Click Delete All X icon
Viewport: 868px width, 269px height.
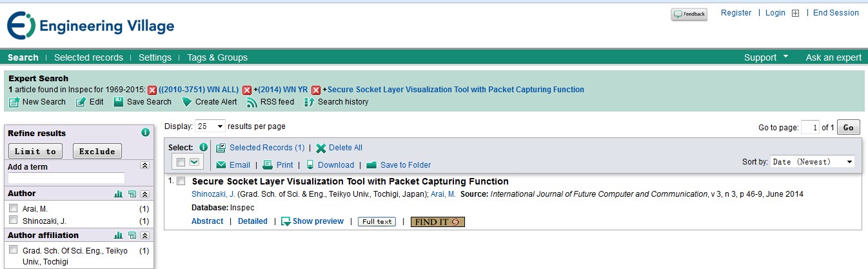click(321, 148)
